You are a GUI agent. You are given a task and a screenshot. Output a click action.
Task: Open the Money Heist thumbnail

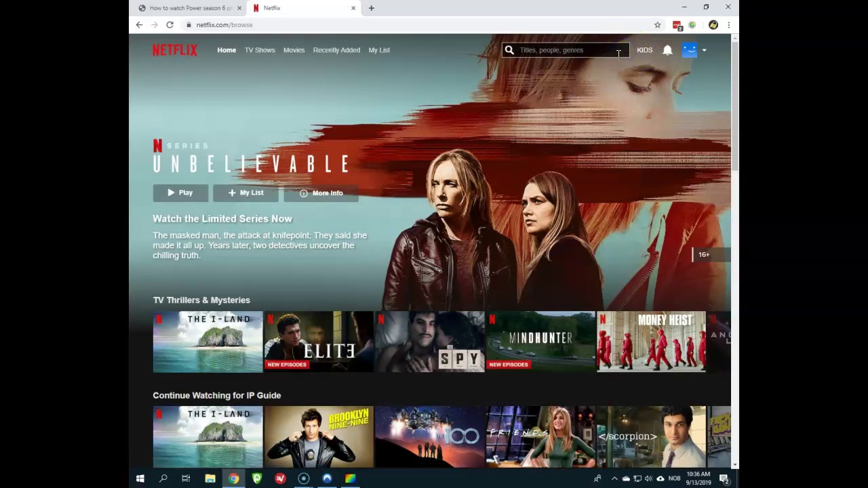point(650,342)
